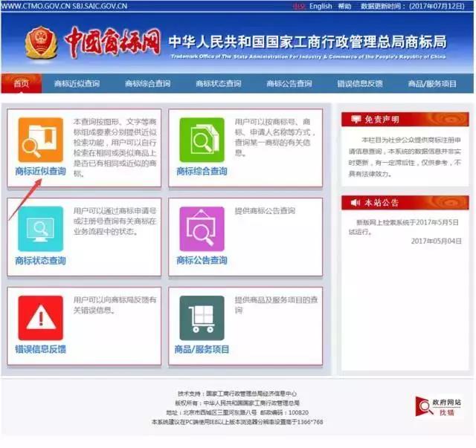Click announcement text 新版网上检索系统于2017年5月5日
Screen dimensions: 476x448
coord(408,222)
